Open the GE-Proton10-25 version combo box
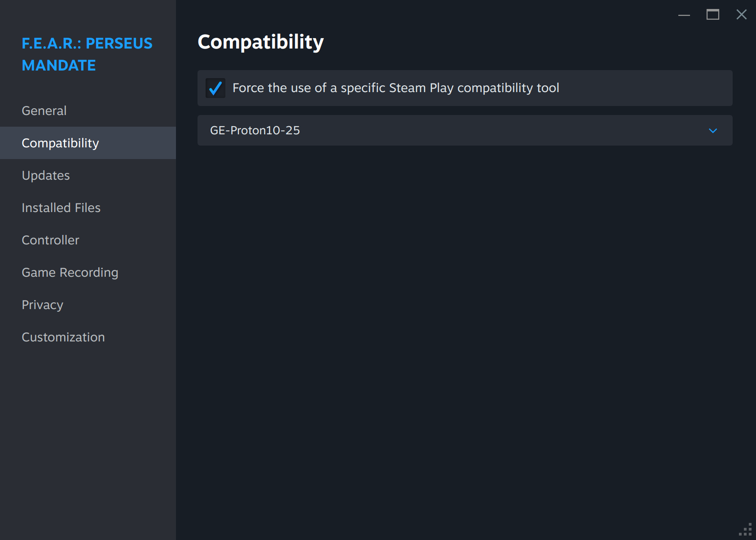756x540 pixels. click(x=449, y=131)
